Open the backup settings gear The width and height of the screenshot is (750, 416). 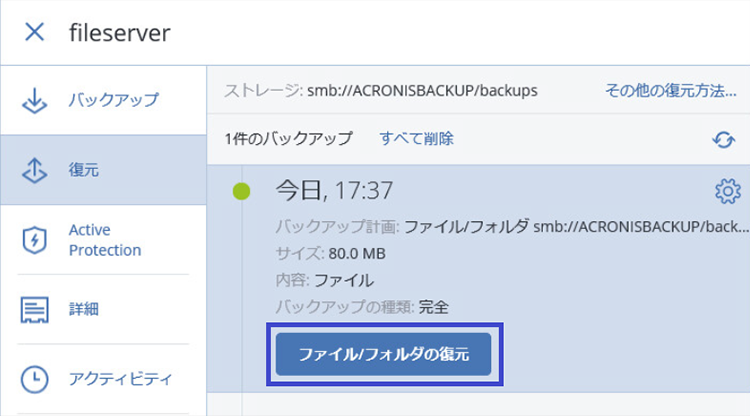click(727, 191)
